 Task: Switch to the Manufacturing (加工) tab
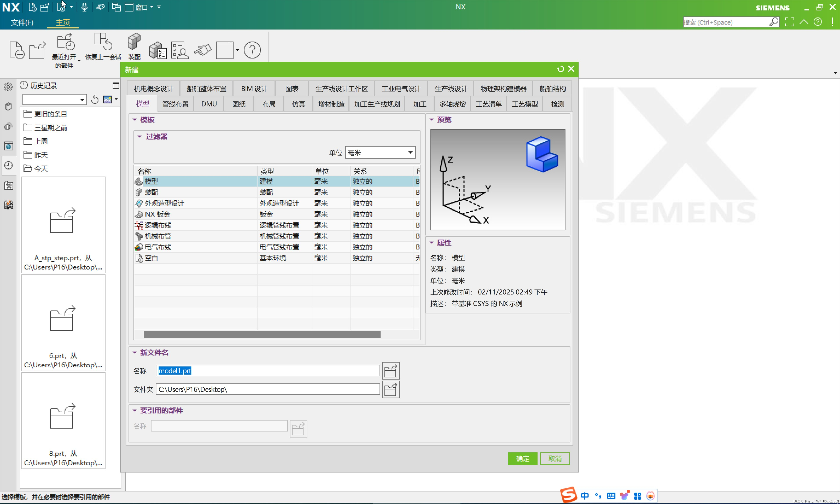(420, 104)
